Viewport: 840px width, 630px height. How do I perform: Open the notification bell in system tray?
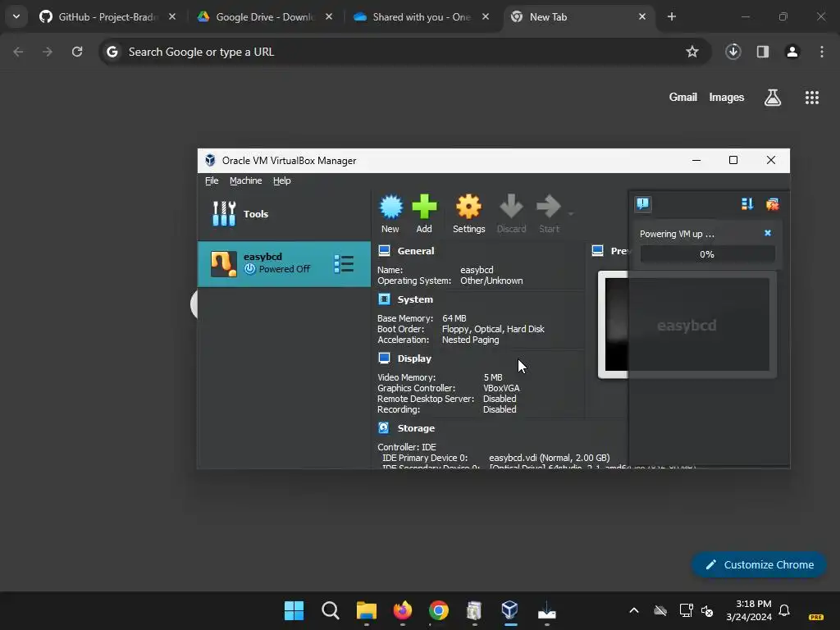(784, 610)
